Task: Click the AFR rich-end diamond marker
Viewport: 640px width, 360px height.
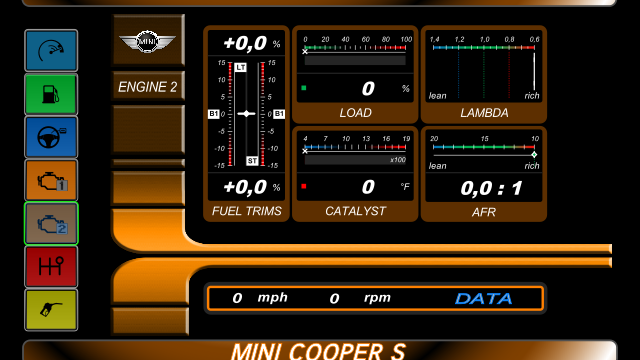Action: click(x=534, y=155)
